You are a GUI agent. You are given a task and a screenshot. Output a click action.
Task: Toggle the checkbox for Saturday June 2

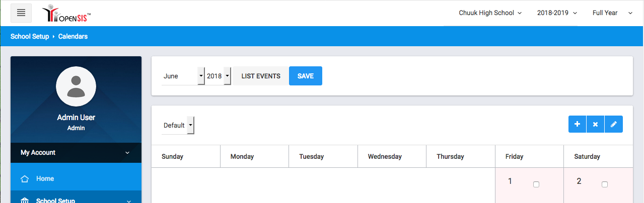coord(605,184)
